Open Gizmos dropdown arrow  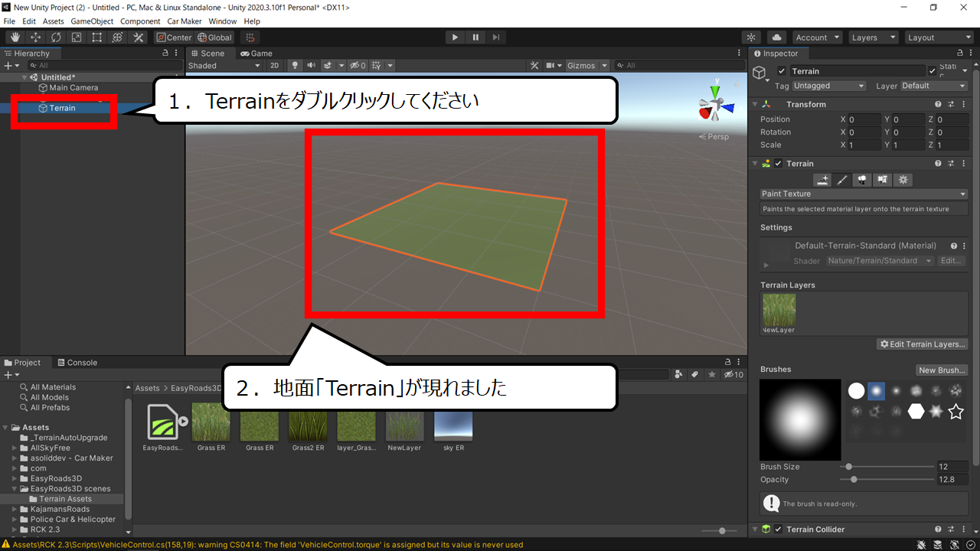[x=604, y=66]
